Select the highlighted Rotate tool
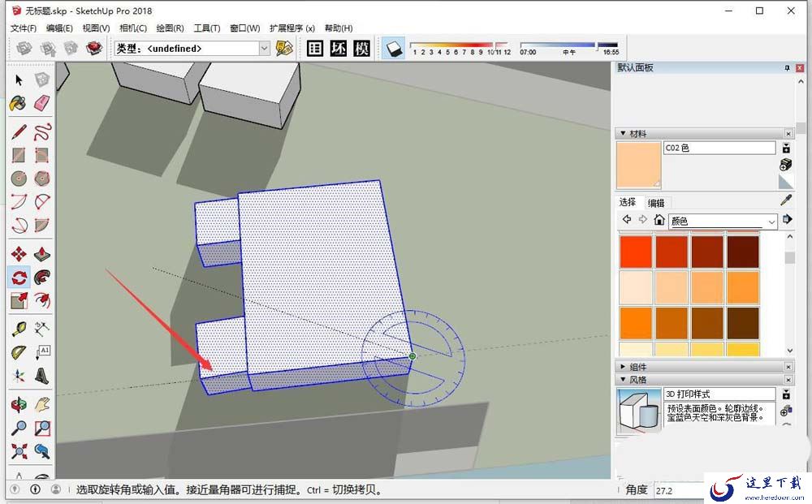Image resolution: width=812 pixels, height=504 pixels. pos(19,278)
